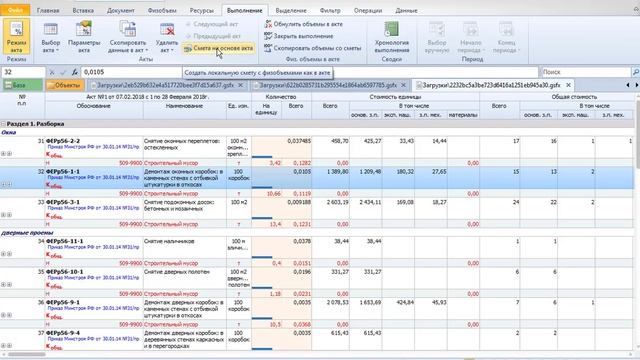This screenshot has width=640, height=360.
Task: Collapse section Раздел 1. Разборка
Action: pos(3,124)
